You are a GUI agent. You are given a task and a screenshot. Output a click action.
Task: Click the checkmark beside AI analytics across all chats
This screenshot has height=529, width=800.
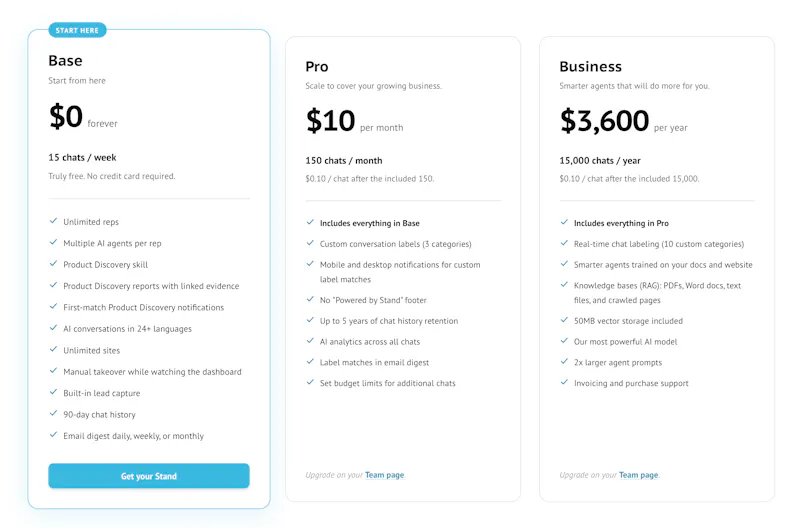coord(310,341)
